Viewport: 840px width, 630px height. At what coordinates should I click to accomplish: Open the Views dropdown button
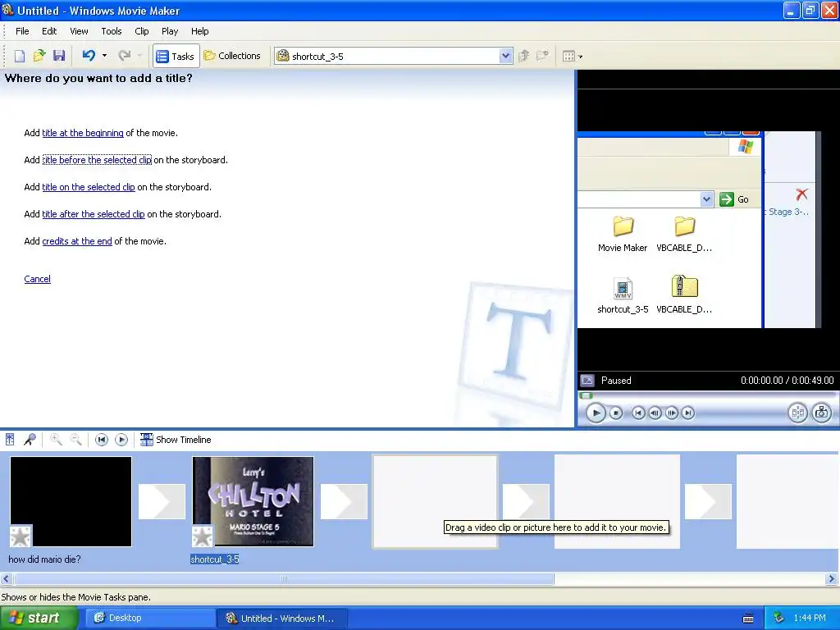572,56
